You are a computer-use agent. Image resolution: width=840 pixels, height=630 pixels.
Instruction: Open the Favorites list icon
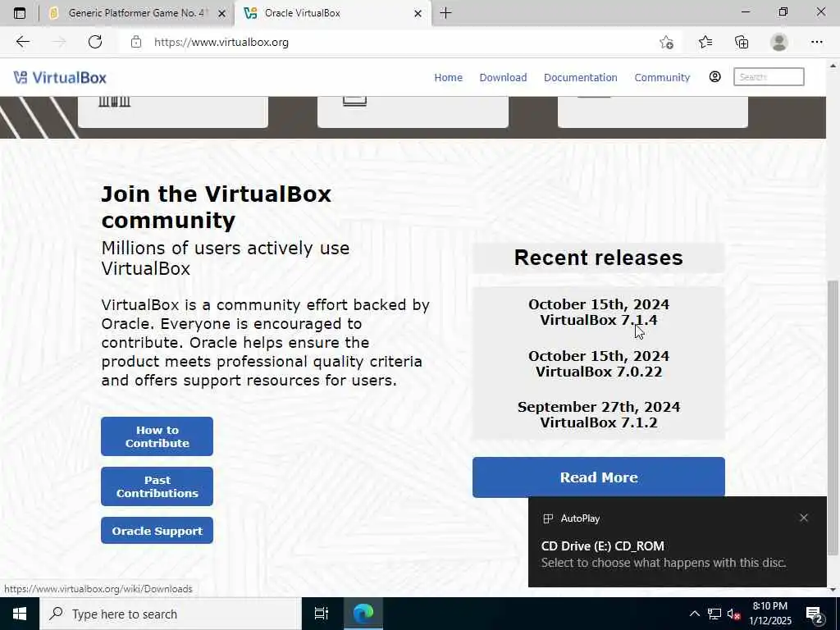[705, 42]
